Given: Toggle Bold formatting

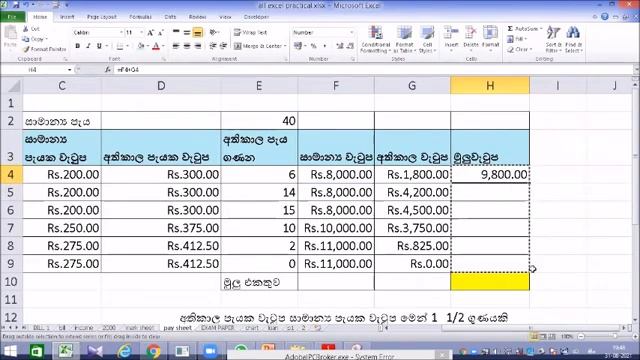Looking at the screenshot, I should (x=78, y=46).
